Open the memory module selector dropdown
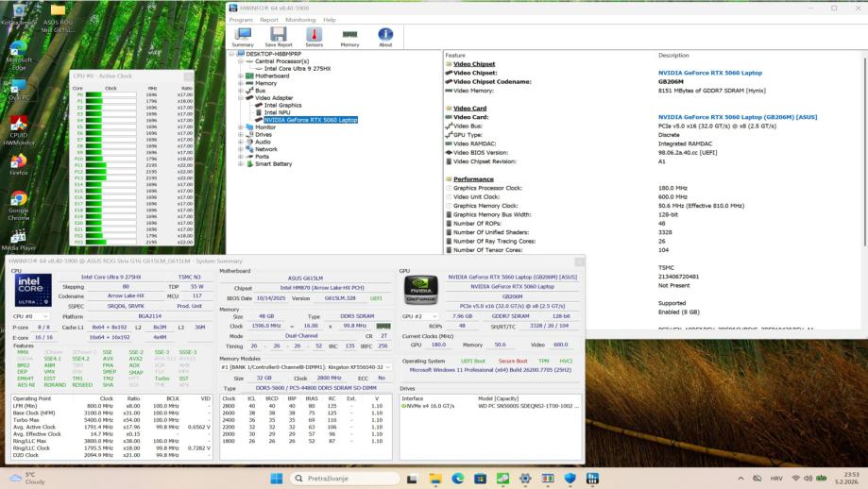Screen dimensions: 868x489 387,366
